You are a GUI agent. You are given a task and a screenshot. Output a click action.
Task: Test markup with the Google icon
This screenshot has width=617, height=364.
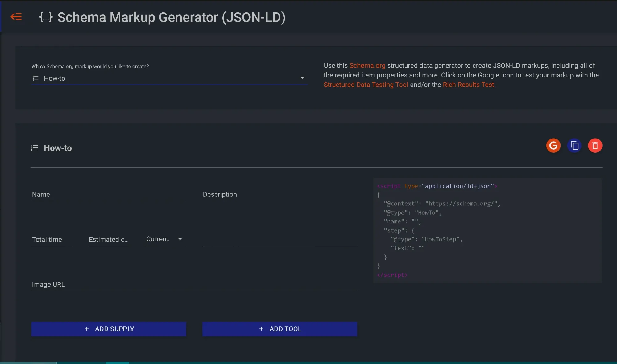click(x=553, y=145)
